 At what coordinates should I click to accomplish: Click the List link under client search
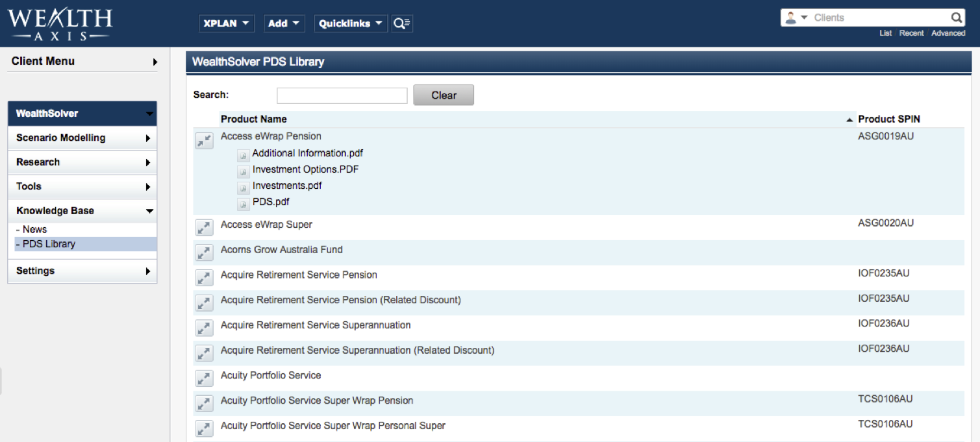click(x=885, y=33)
